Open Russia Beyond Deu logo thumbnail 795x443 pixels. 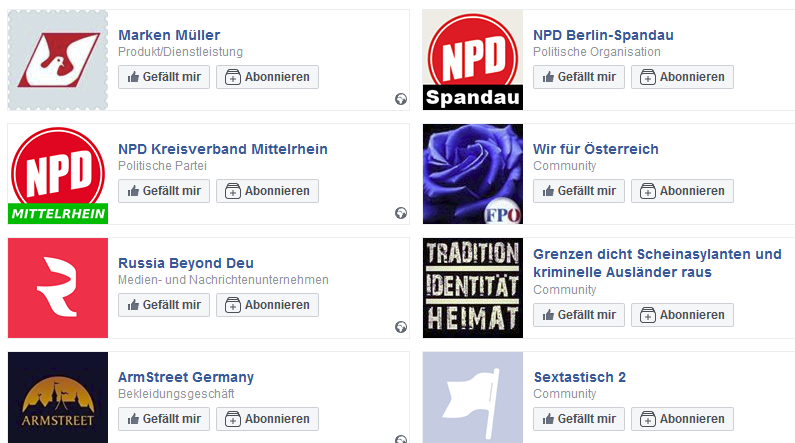coord(58,288)
